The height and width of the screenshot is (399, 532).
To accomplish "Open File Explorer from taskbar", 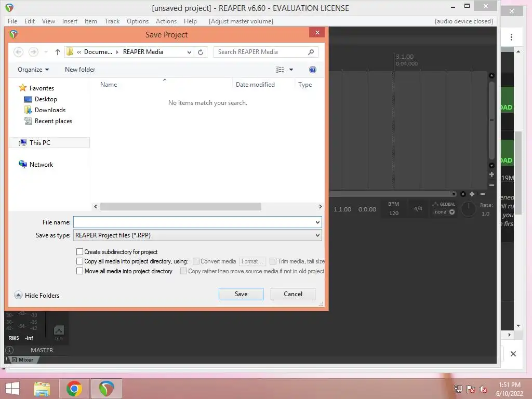I will tap(42, 389).
